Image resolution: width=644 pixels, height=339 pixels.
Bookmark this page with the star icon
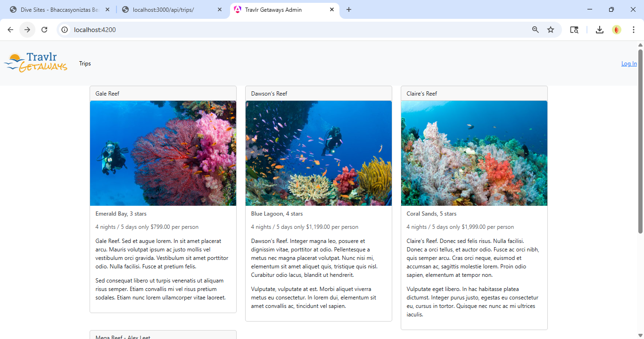tap(551, 30)
